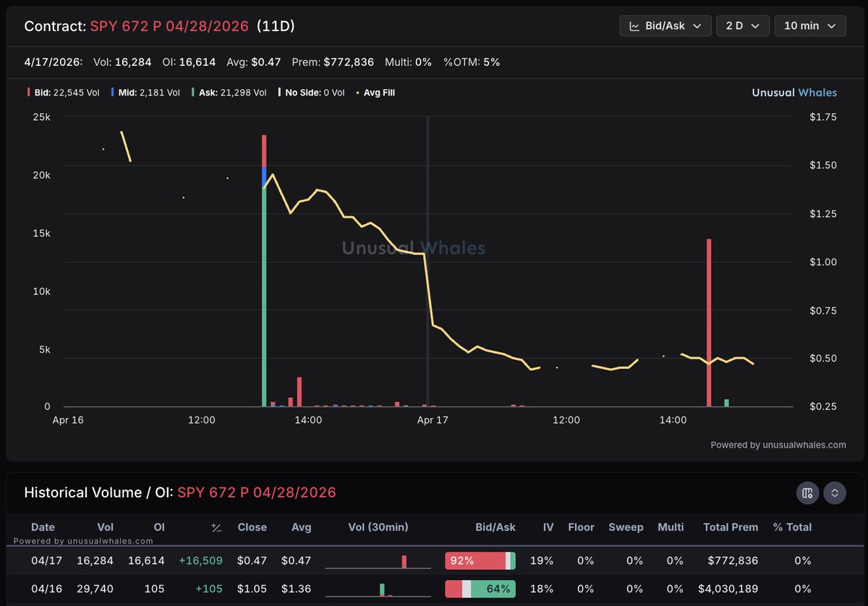Click the %OTM: 5% stat
Image resolution: width=868 pixels, height=606 pixels.
pos(472,62)
